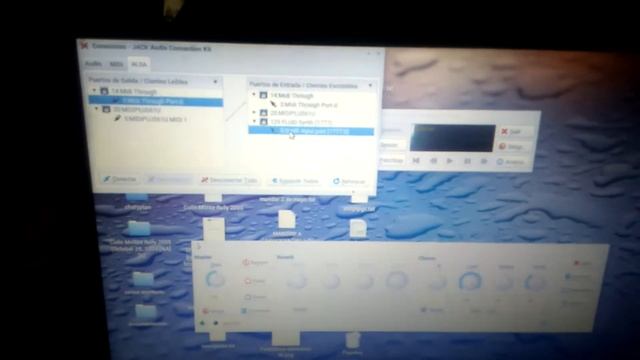Click the Reset button in Qsynth
Screen dimensions: 640x360
point(255,297)
